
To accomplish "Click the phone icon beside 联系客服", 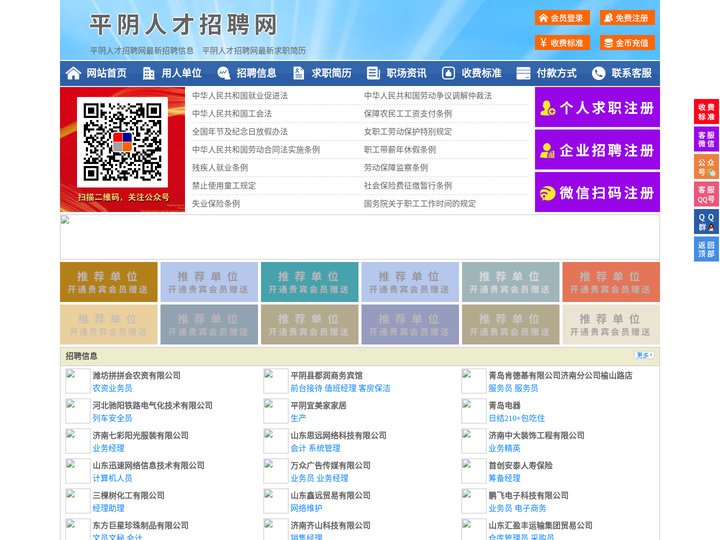I will tap(598, 73).
